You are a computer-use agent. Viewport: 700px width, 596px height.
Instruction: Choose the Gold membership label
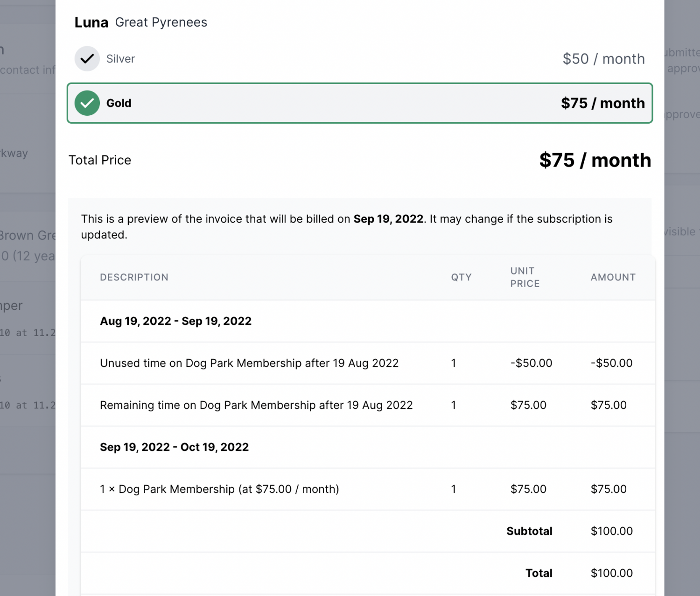click(x=119, y=103)
